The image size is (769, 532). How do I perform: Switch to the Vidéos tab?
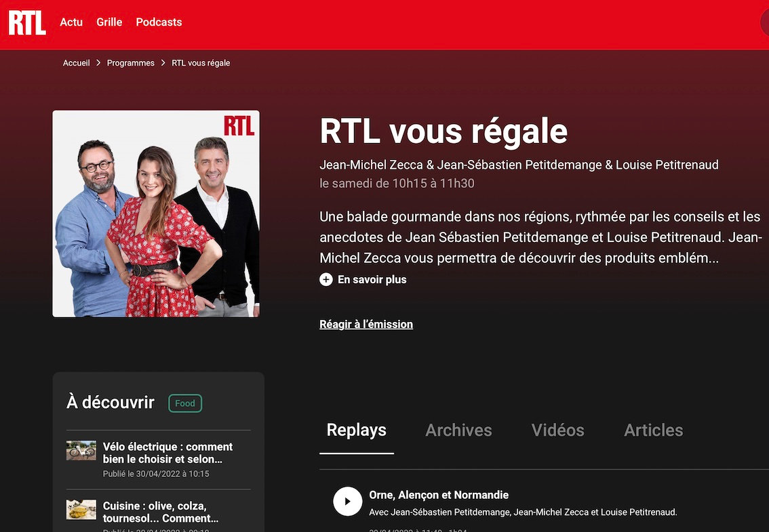click(x=557, y=430)
